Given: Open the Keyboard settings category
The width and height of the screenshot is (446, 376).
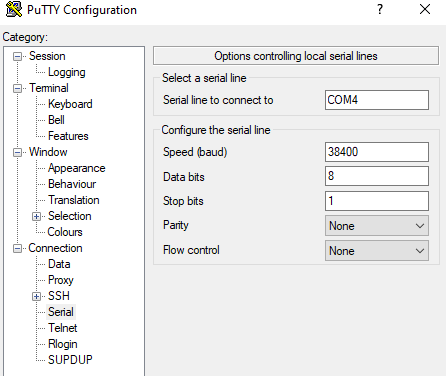Looking at the screenshot, I should pyautogui.click(x=70, y=104).
